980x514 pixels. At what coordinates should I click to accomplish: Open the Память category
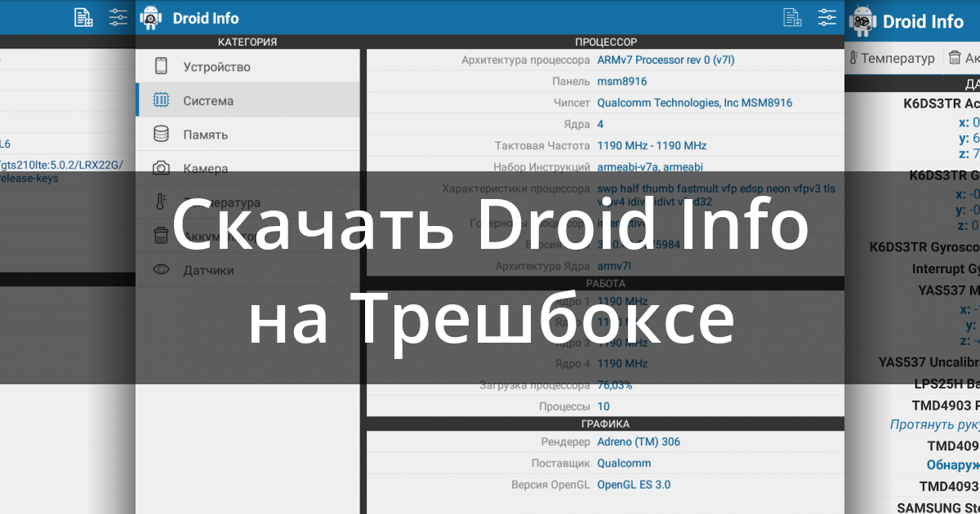[x=247, y=135]
